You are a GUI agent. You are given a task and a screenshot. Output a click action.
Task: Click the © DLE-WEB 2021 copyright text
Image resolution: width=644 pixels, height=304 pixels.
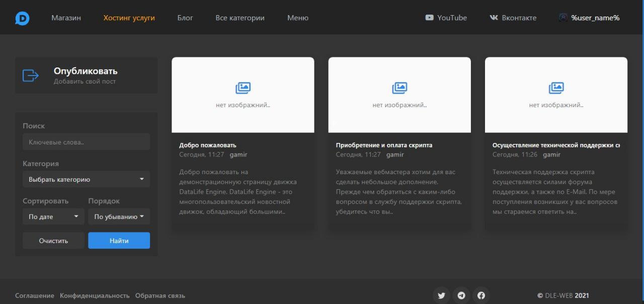click(563, 295)
